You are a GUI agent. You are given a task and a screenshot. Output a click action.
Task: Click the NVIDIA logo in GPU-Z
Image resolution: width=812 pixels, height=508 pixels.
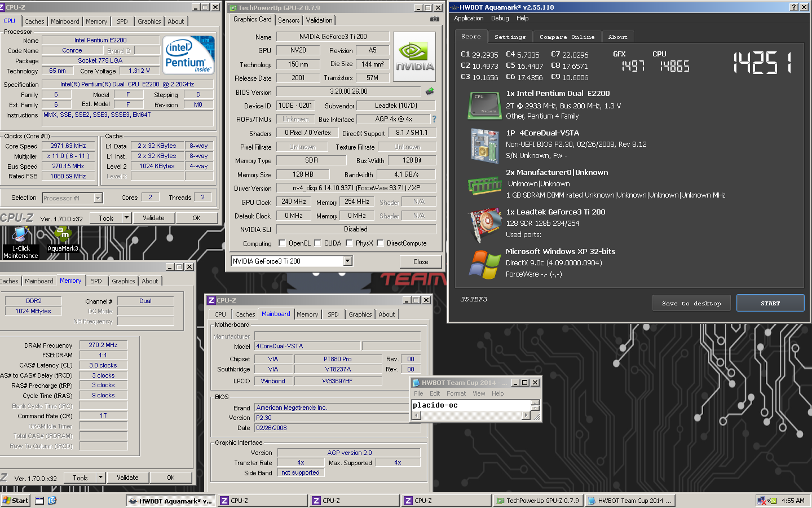pos(414,56)
